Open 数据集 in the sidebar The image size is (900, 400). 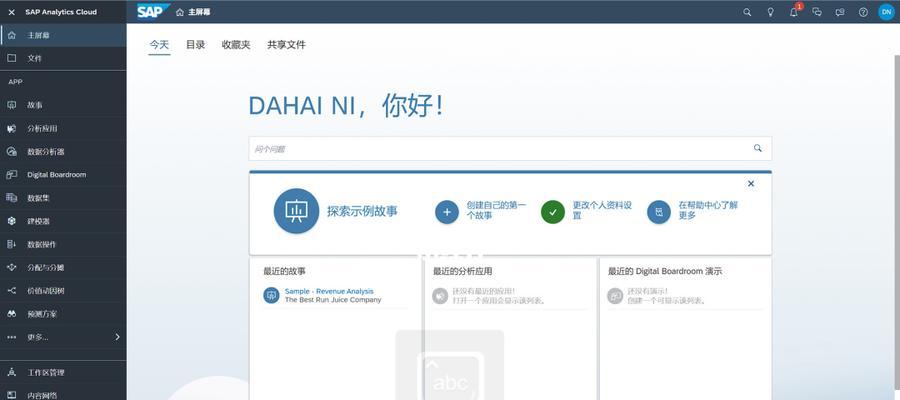(63, 198)
